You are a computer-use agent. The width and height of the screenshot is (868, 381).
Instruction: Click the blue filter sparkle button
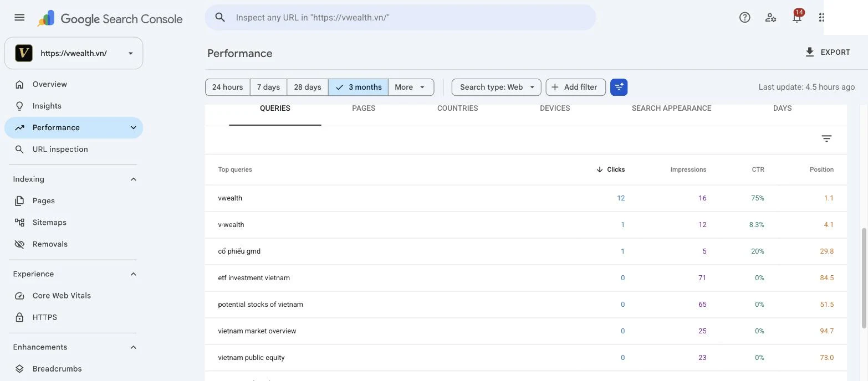619,87
